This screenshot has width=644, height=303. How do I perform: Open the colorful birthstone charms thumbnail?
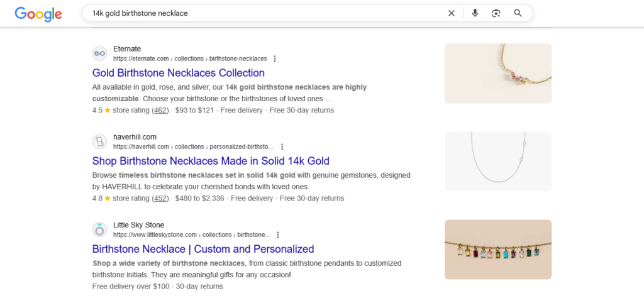click(x=497, y=249)
